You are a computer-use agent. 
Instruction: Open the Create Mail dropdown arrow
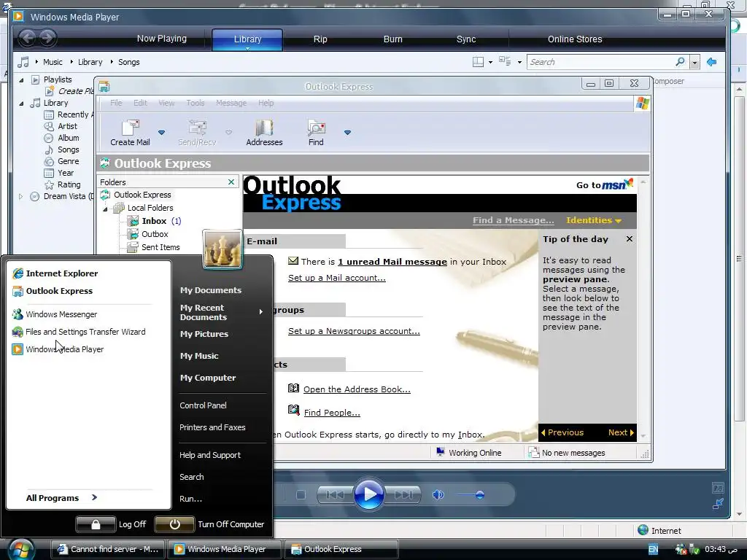(161, 133)
